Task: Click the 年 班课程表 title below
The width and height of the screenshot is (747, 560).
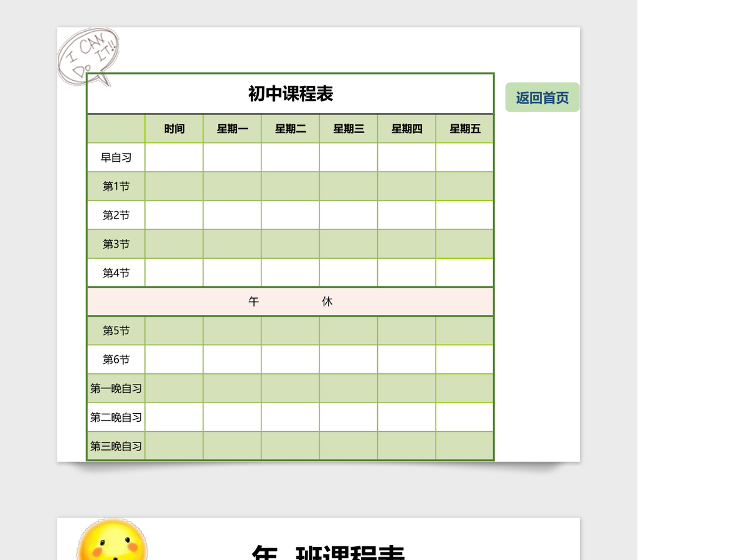Action: 328,552
